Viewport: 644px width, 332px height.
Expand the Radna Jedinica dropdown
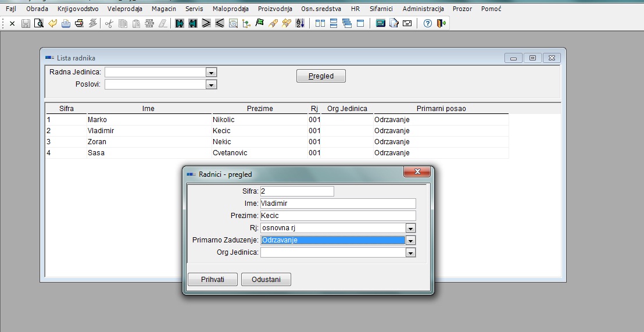211,73
